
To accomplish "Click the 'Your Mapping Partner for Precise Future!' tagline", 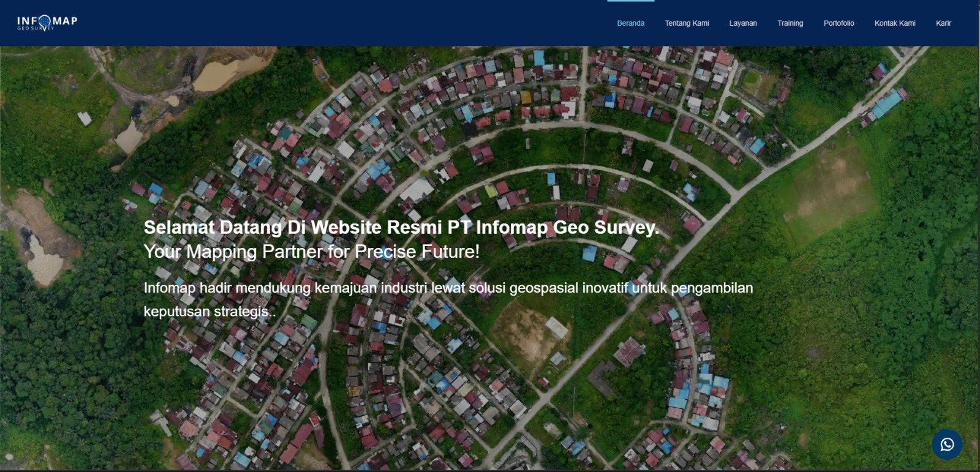I will coord(311,252).
